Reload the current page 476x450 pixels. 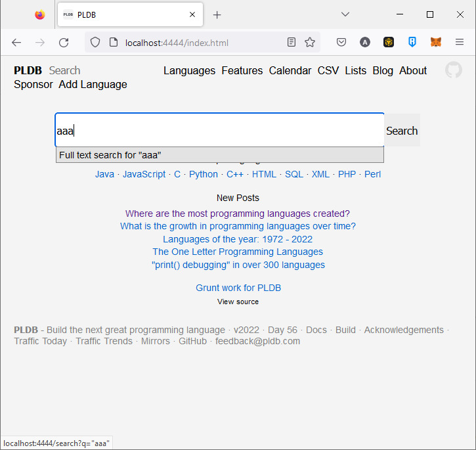[x=64, y=43]
